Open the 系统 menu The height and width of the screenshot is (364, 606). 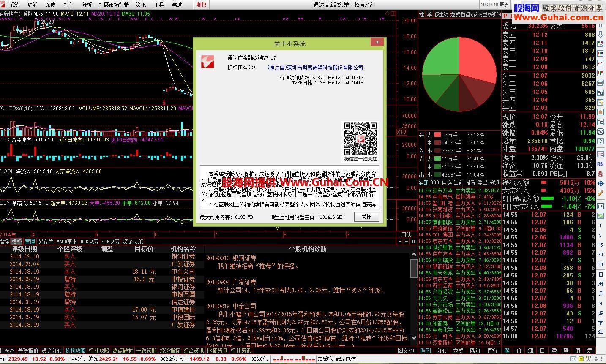(14, 5)
